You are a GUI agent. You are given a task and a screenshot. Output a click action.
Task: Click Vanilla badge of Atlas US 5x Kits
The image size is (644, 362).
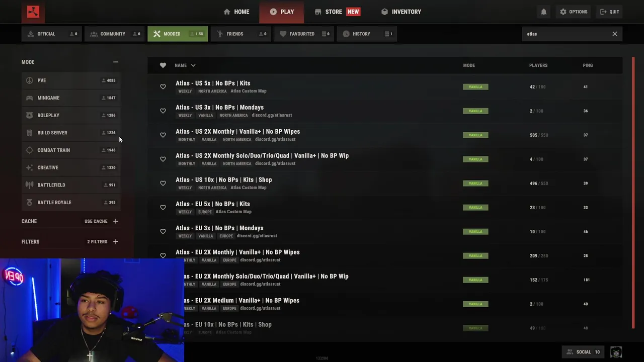[475, 87]
